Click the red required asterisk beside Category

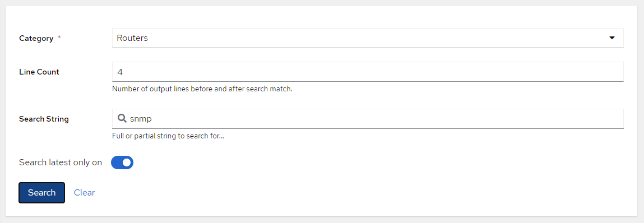[x=59, y=38]
